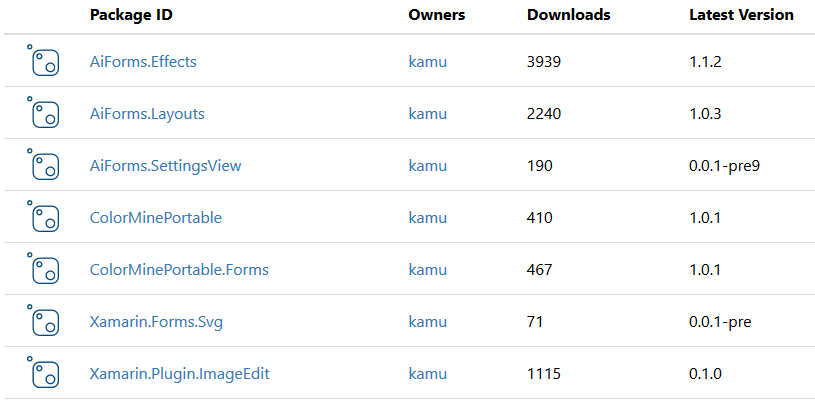The image size is (815, 404).
Task: Click the ColorMinePortable package icon
Action: coord(43,216)
